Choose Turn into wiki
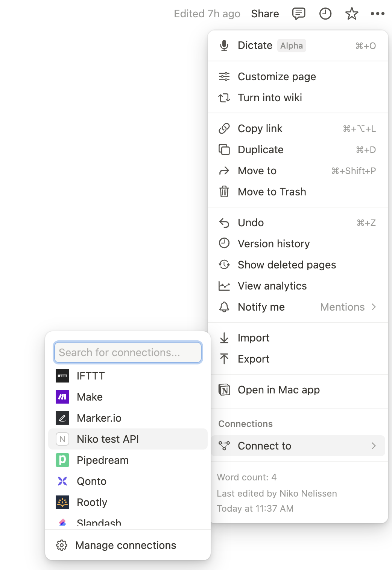Viewport: 392px width, 570px height. point(298,98)
